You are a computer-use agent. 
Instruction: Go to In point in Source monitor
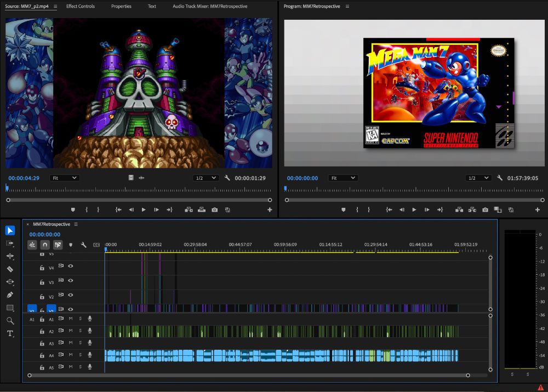coord(118,210)
